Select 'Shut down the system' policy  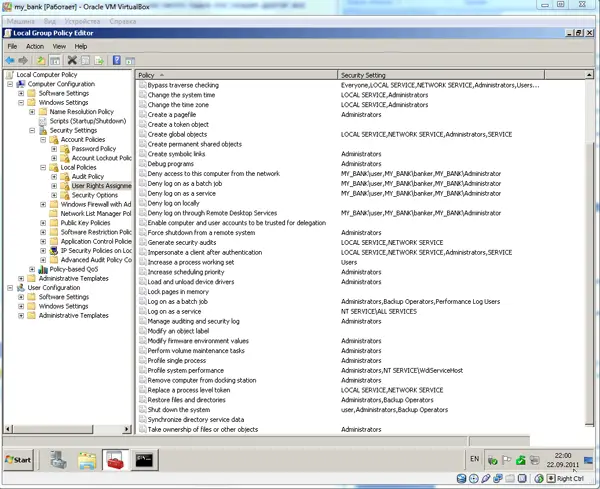(179, 410)
